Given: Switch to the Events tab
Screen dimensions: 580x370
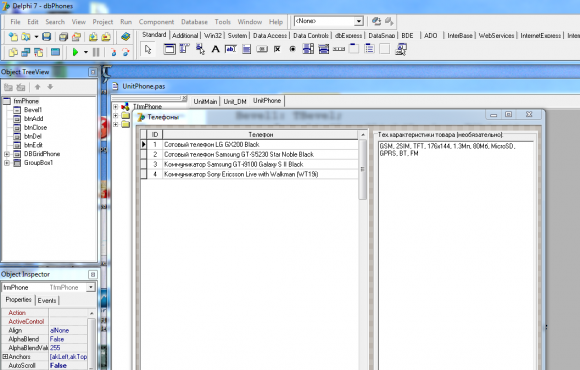Looking at the screenshot, I should 47,300.
